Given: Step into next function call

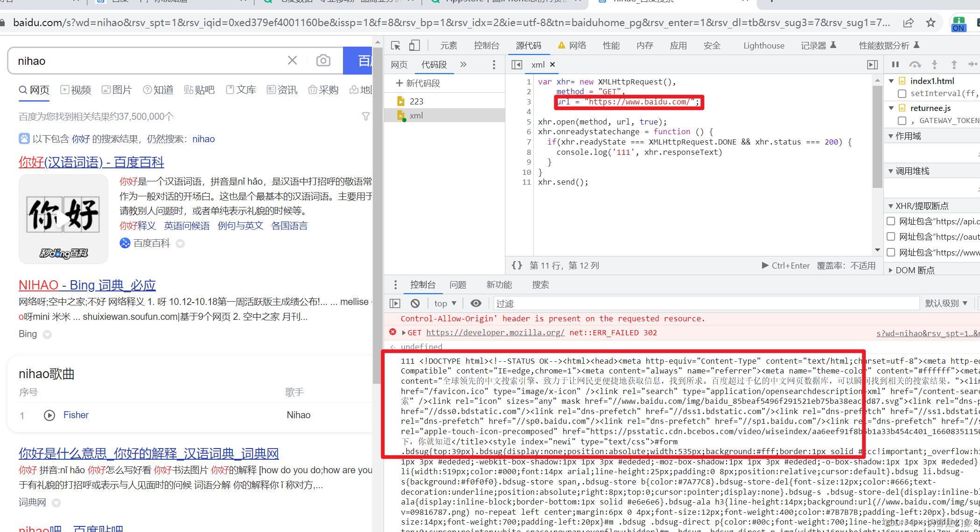Looking at the screenshot, I should pos(934,64).
